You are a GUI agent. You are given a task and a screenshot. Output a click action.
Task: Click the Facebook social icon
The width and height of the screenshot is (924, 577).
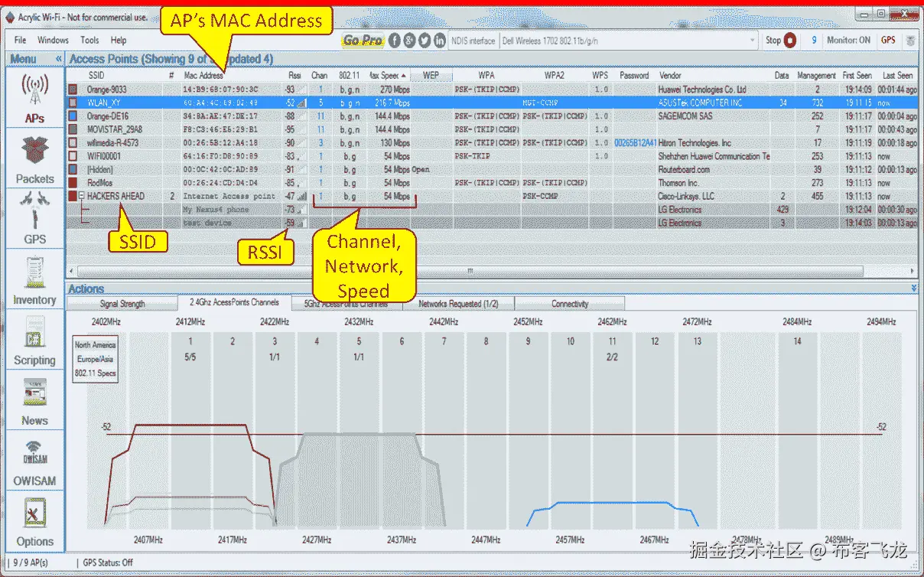pyautogui.click(x=395, y=41)
